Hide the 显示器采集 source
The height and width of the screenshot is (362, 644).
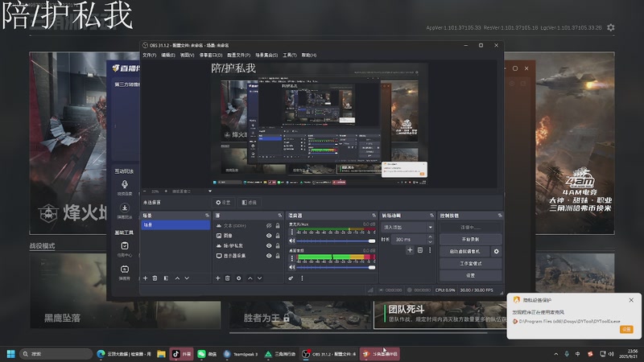[x=269, y=256]
